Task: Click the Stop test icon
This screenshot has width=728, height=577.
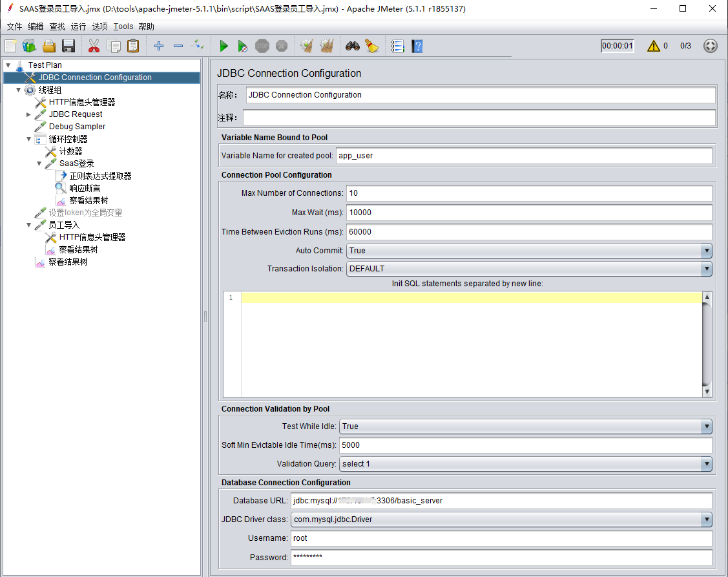Action: [x=262, y=46]
